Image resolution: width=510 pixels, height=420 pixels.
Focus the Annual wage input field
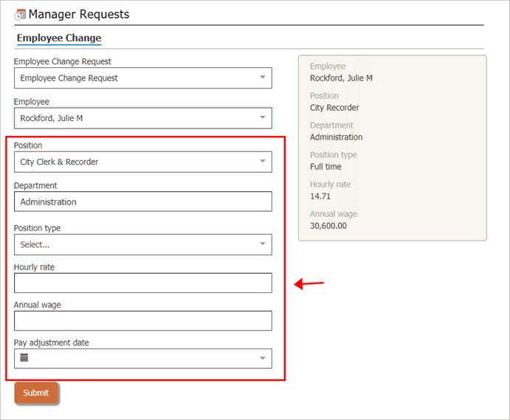point(142,320)
